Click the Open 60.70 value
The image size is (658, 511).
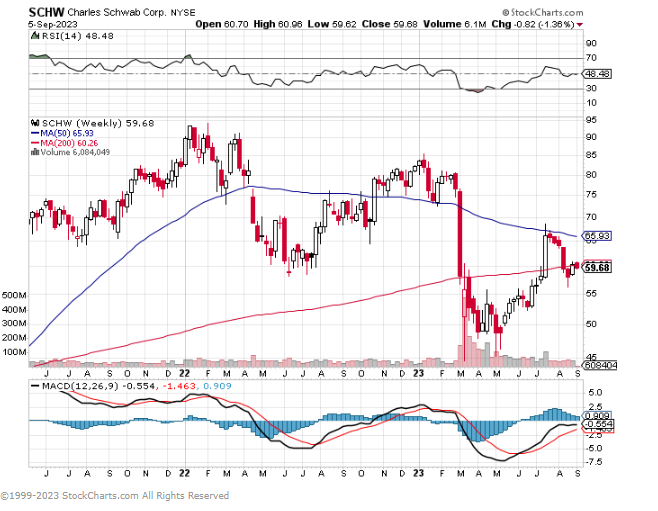(x=222, y=24)
